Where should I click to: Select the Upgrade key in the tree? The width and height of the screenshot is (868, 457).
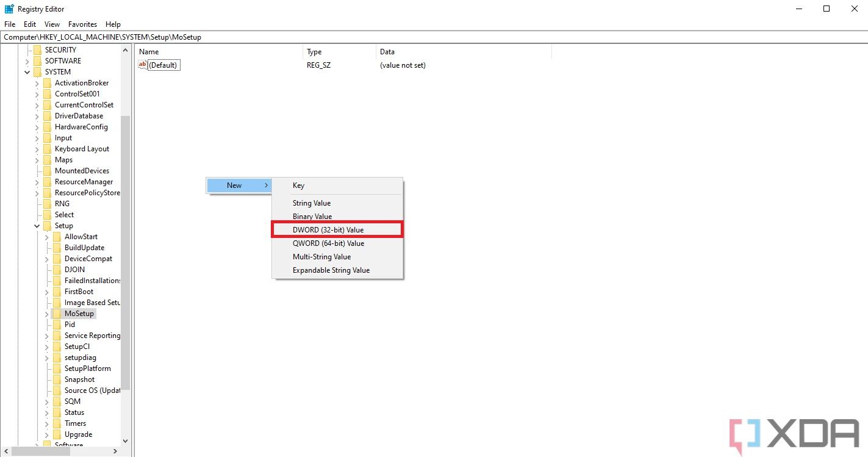(75, 434)
